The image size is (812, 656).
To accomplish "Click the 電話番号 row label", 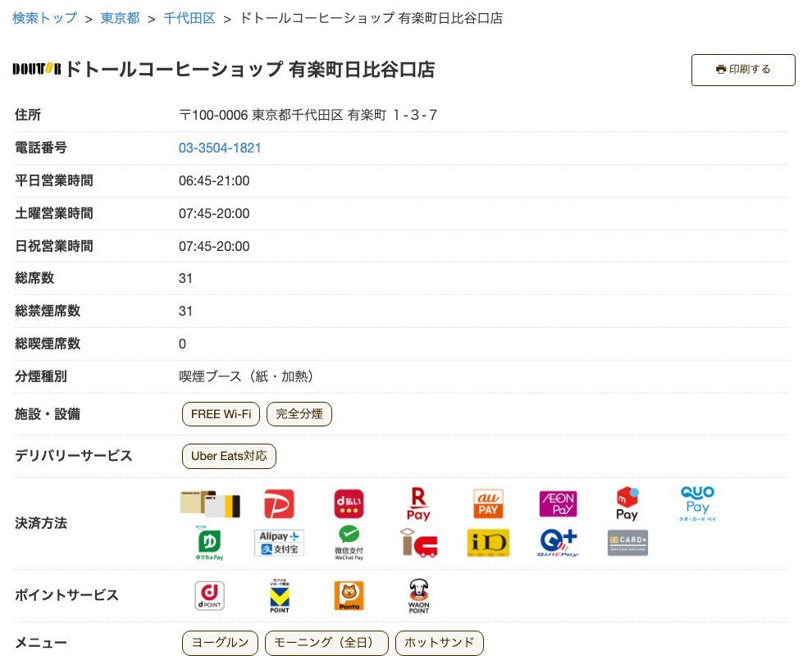I will (x=41, y=148).
